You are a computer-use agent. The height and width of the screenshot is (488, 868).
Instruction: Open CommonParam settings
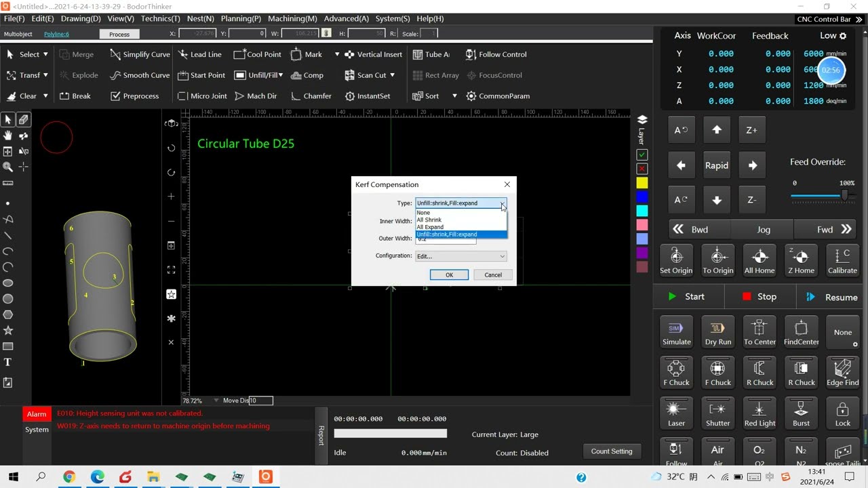[498, 96]
